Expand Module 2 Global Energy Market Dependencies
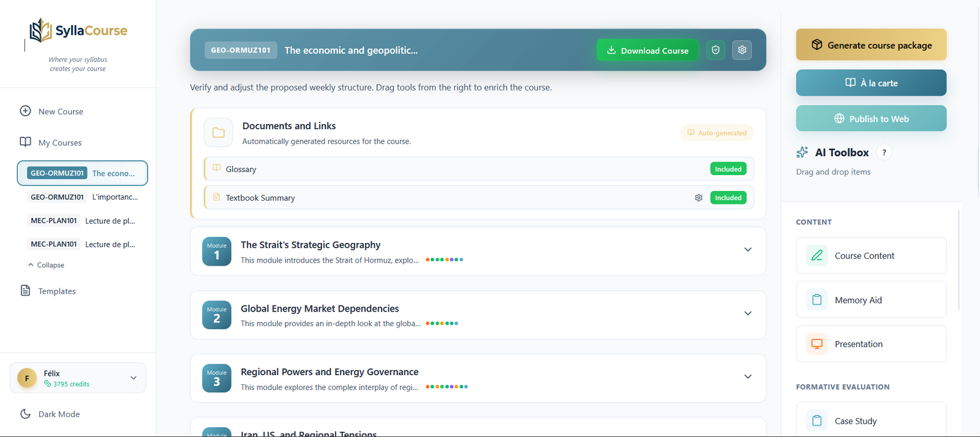980x437 pixels. [747, 313]
